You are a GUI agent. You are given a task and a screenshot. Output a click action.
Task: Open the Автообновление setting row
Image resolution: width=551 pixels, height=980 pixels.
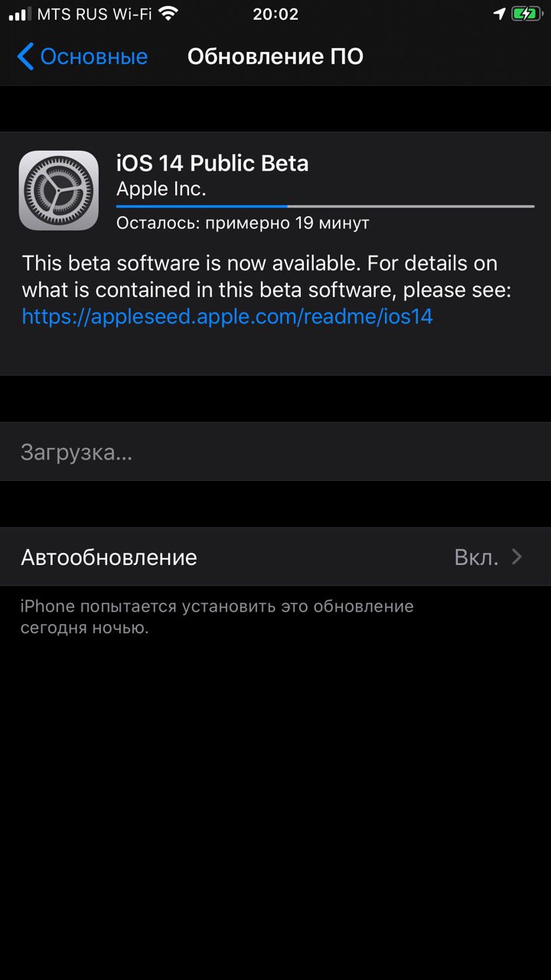[x=275, y=557]
